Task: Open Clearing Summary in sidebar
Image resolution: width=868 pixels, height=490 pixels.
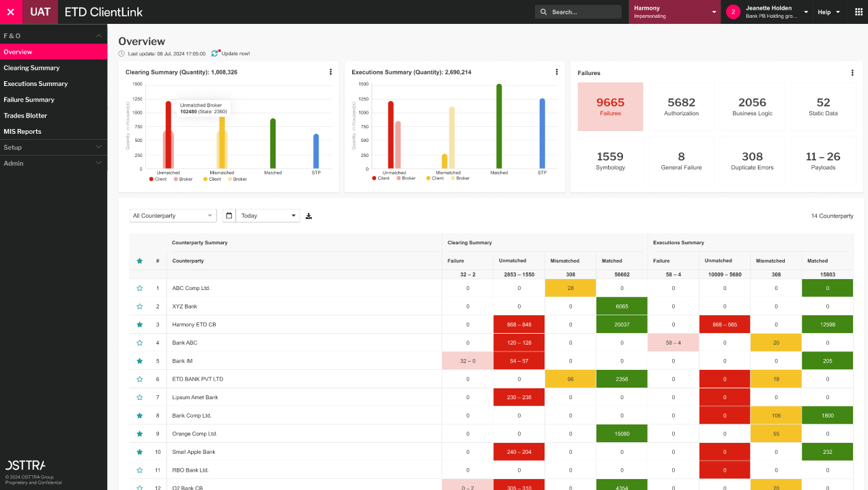Action: (x=53, y=68)
